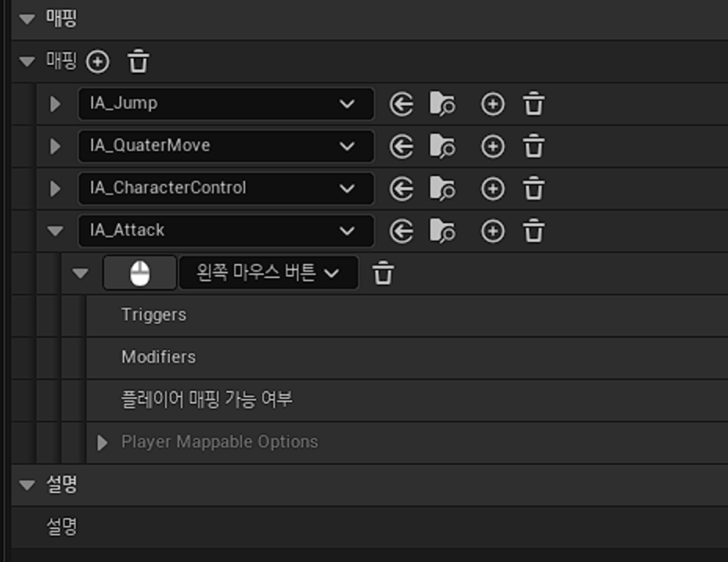Open the IA_CharacterControl action dropdown

(226, 189)
